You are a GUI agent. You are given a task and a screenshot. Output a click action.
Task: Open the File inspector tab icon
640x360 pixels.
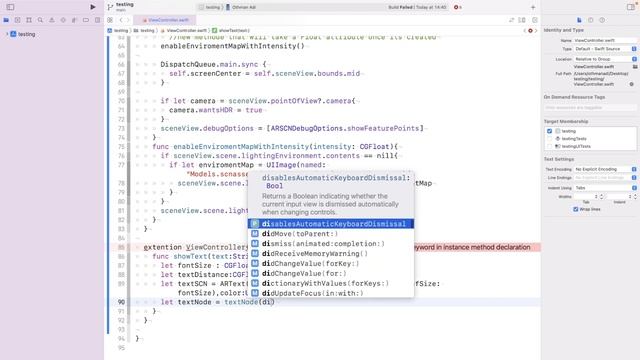579,20
